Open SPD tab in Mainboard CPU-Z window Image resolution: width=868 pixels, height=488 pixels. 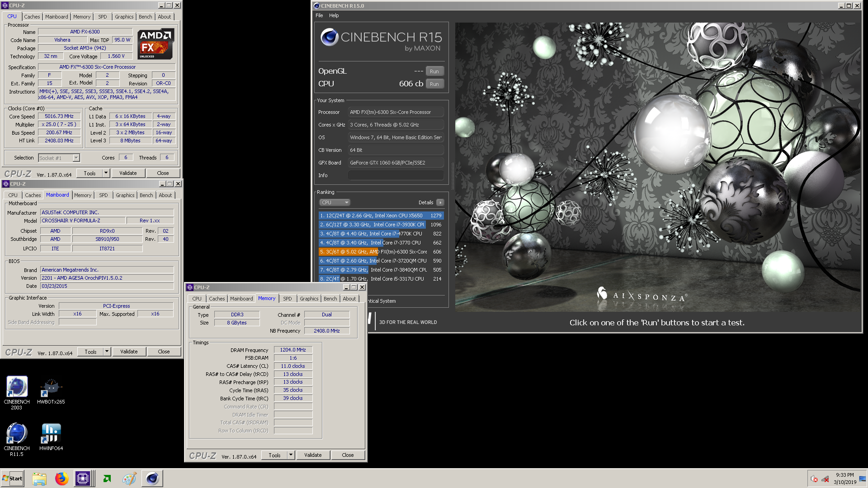104,195
